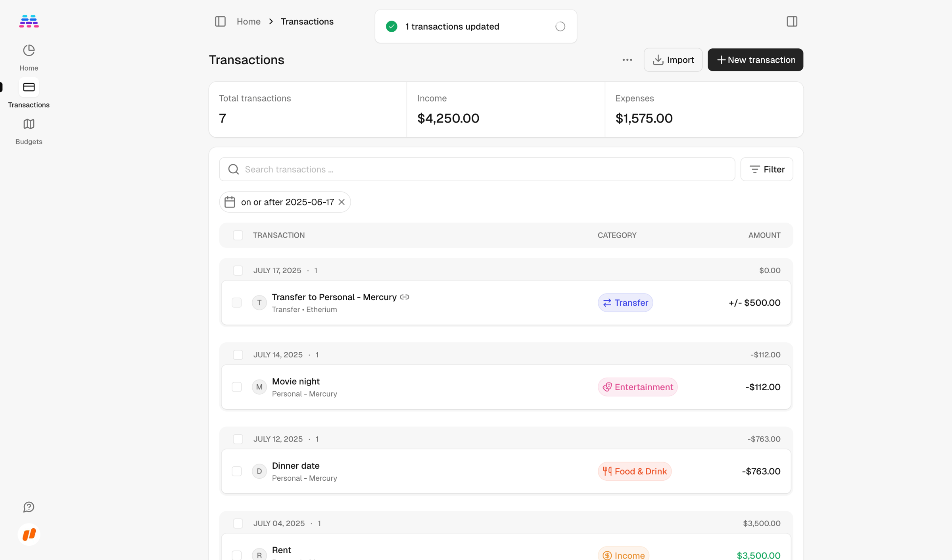This screenshot has width=952, height=560.
Task: Click the green success check icon
Action: pos(392,27)
